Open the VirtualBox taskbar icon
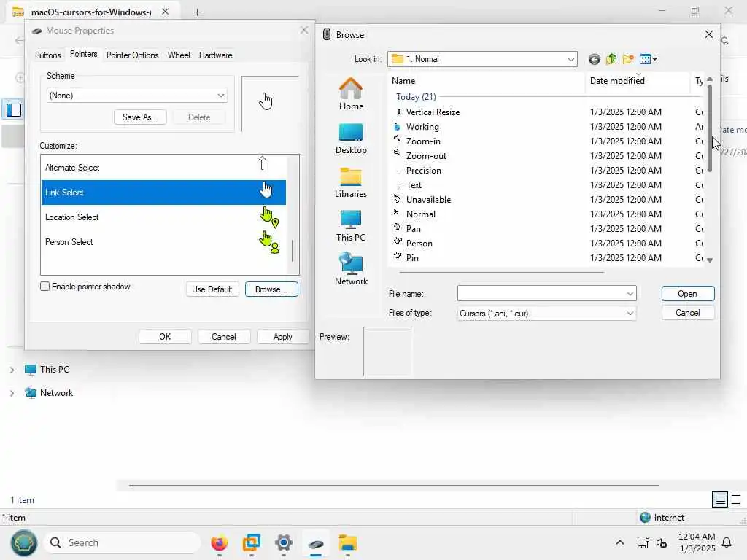 pos(251,542)
